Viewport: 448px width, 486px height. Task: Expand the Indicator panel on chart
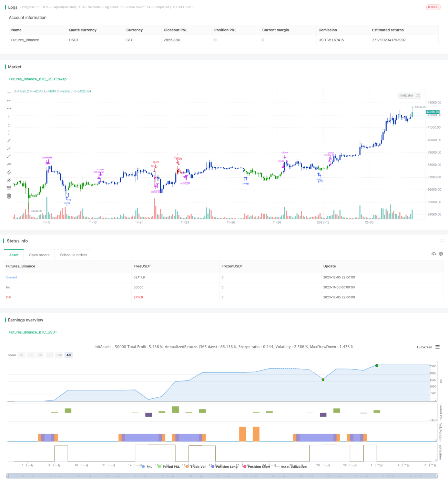click(x=418, y=96)
